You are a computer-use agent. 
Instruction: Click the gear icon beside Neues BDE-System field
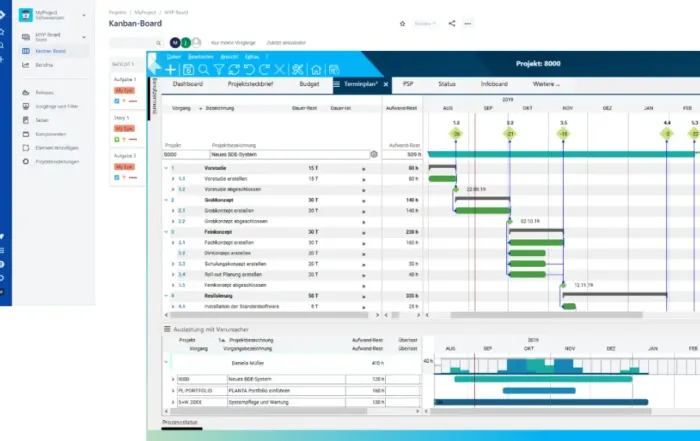374,154
